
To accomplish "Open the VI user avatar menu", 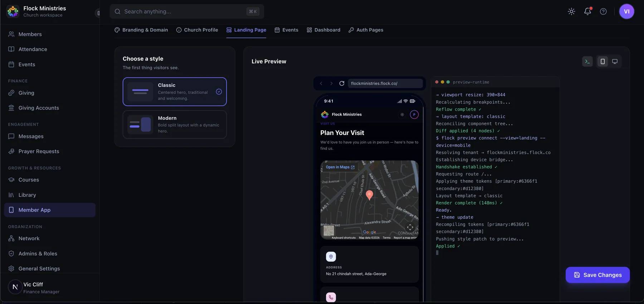I will coord(626,11).
